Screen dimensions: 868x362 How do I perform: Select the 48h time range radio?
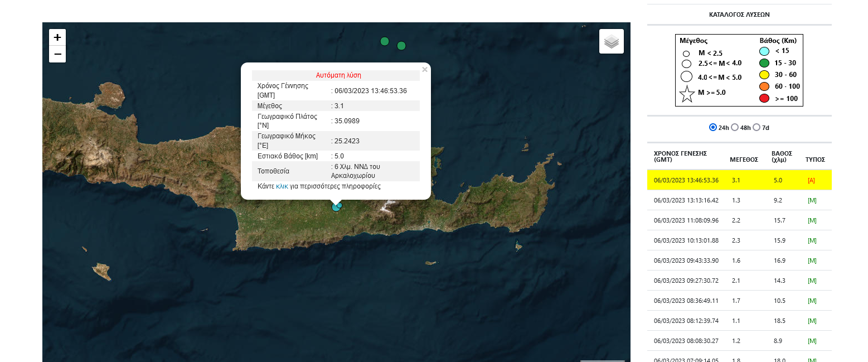pyautogui.click(x=735, y=127)
